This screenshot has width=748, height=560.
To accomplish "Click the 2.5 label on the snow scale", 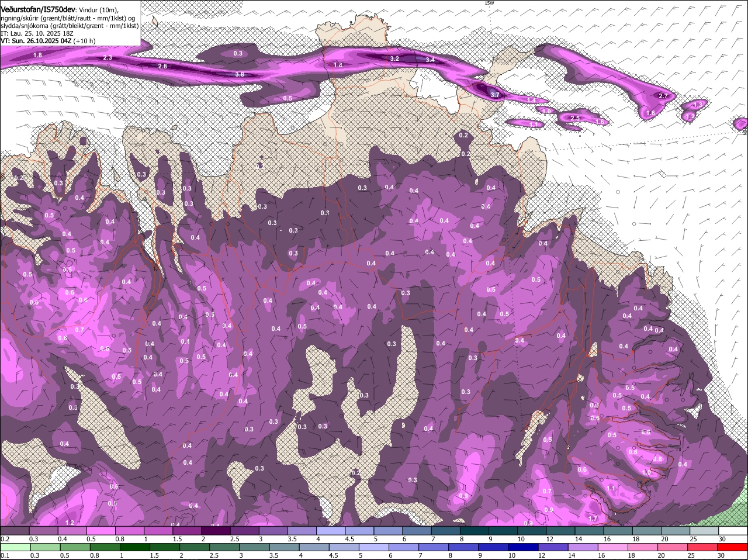I will click(235, 539).
